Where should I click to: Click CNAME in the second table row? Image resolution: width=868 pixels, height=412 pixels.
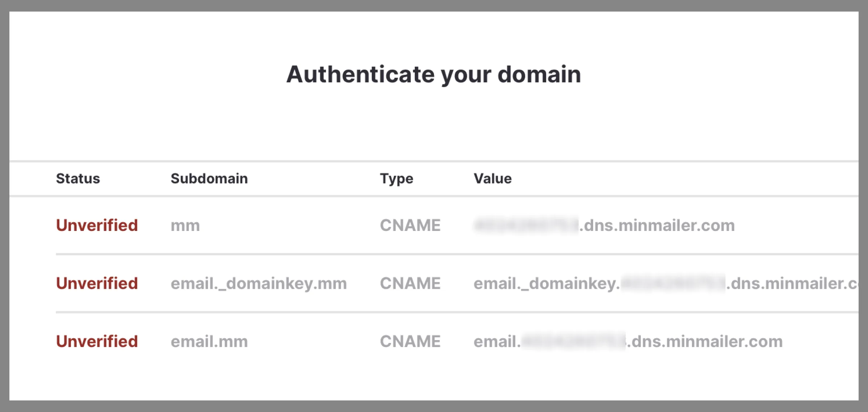point(409,283)
